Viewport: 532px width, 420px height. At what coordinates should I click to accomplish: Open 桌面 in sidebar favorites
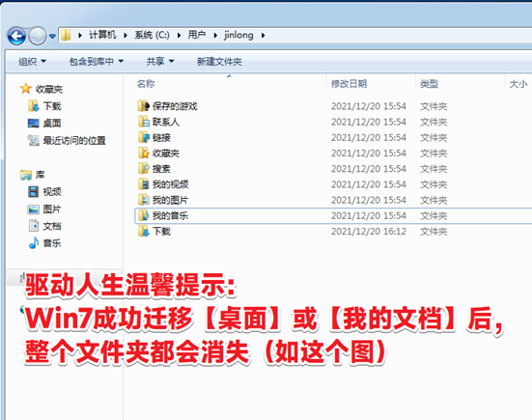click(52, 124)
